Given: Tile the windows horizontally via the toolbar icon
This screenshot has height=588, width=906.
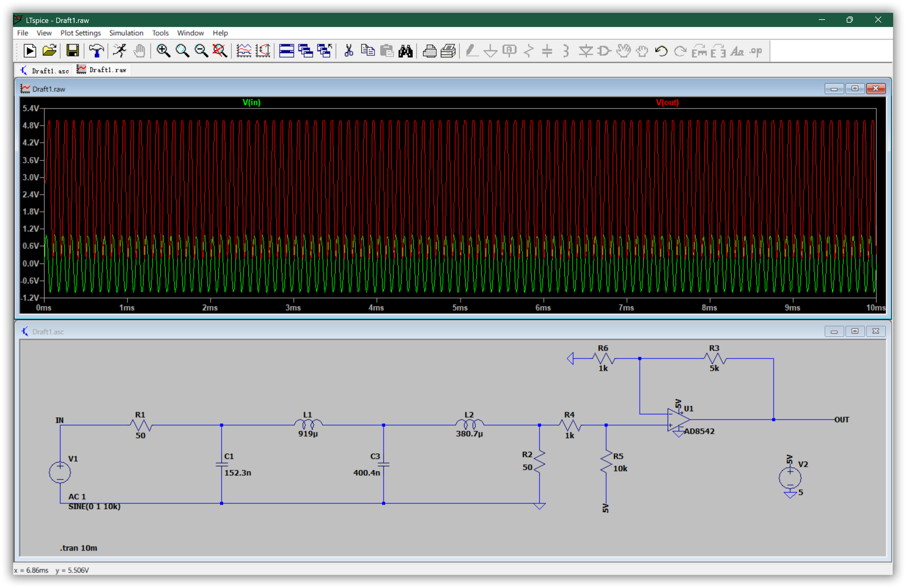Looking at the screenshot, I should point(287,51).
